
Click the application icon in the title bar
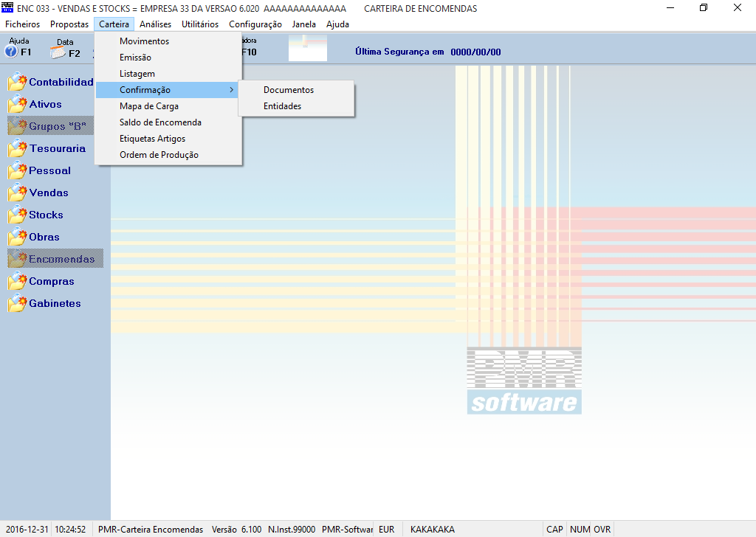click(x=7, y=7)
